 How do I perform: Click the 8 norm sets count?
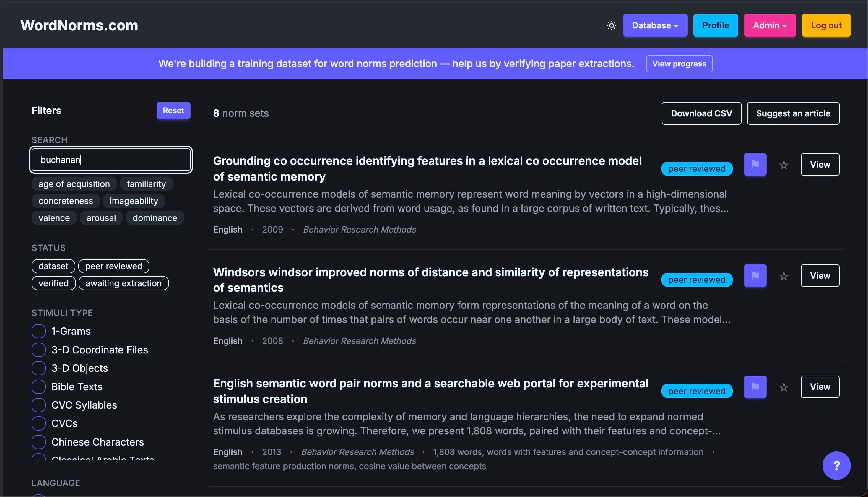[241, 113]
